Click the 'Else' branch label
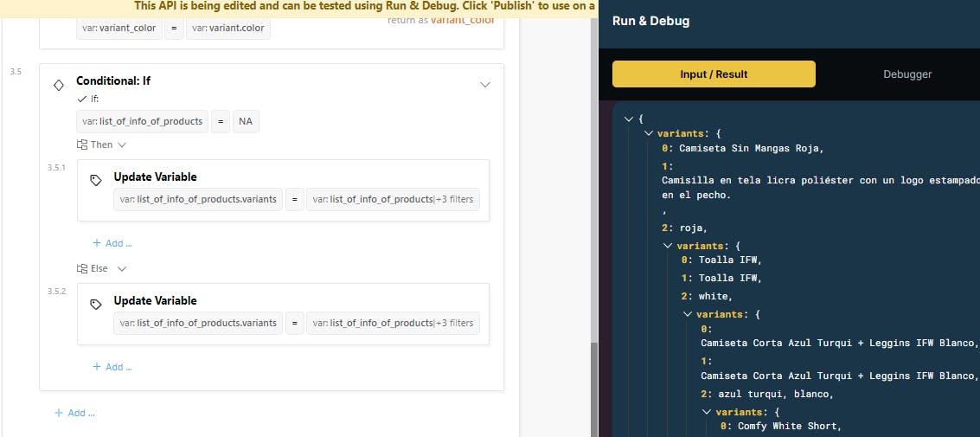Image resolution: width=980 pixels, height=437 pixels. pos(99,268)
